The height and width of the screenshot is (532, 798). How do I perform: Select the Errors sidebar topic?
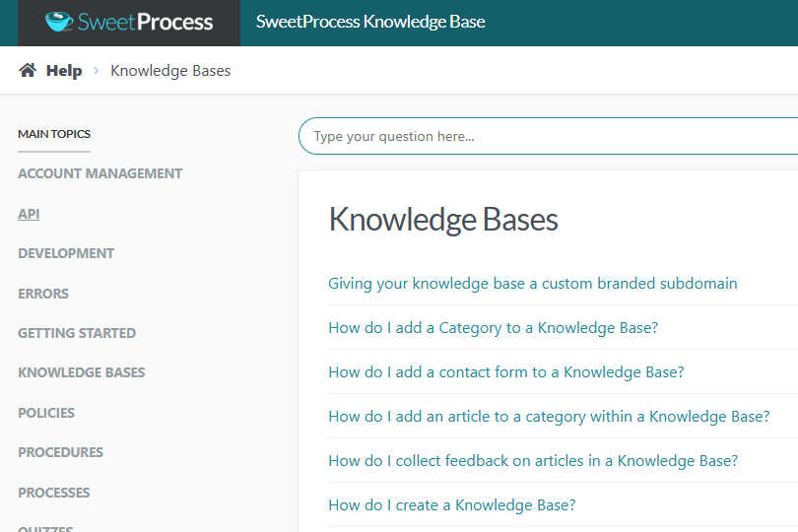(43, 294)
